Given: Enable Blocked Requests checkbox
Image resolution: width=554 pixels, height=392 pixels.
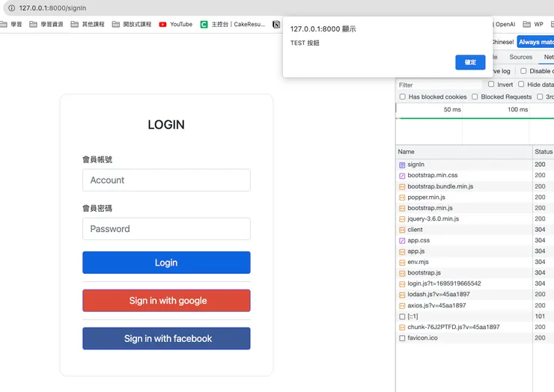Looking at the screenshot, I should (475, 97).
